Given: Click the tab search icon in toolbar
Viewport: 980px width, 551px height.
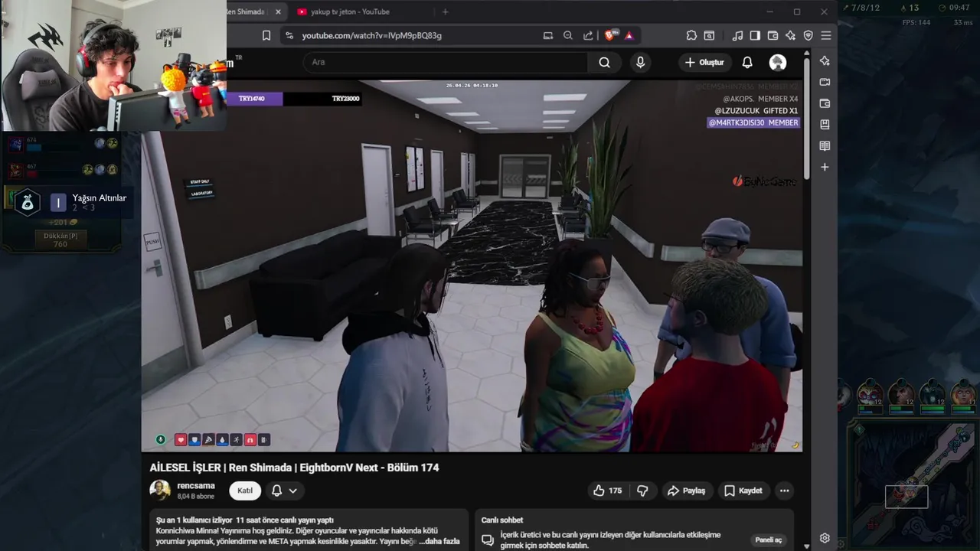Looking at the screenshot, I should pos(710,35).
